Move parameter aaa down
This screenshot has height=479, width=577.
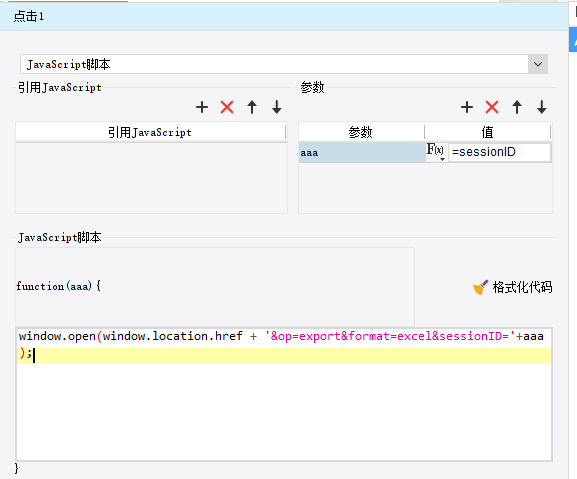pos(542,107)
